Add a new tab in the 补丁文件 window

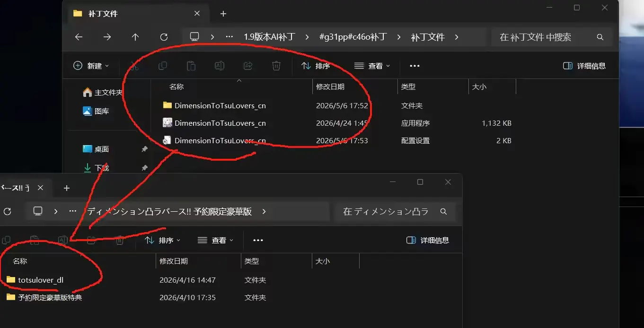coord(223,14)
